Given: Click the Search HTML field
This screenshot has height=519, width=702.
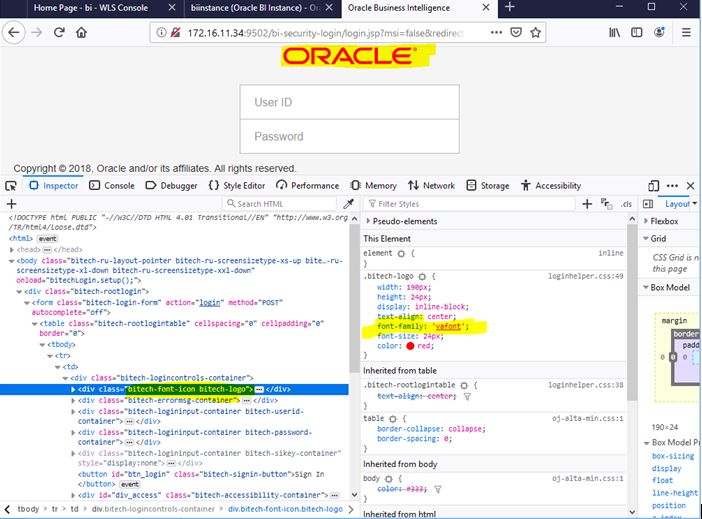Looking at the screenshot, I should (279, 204).
